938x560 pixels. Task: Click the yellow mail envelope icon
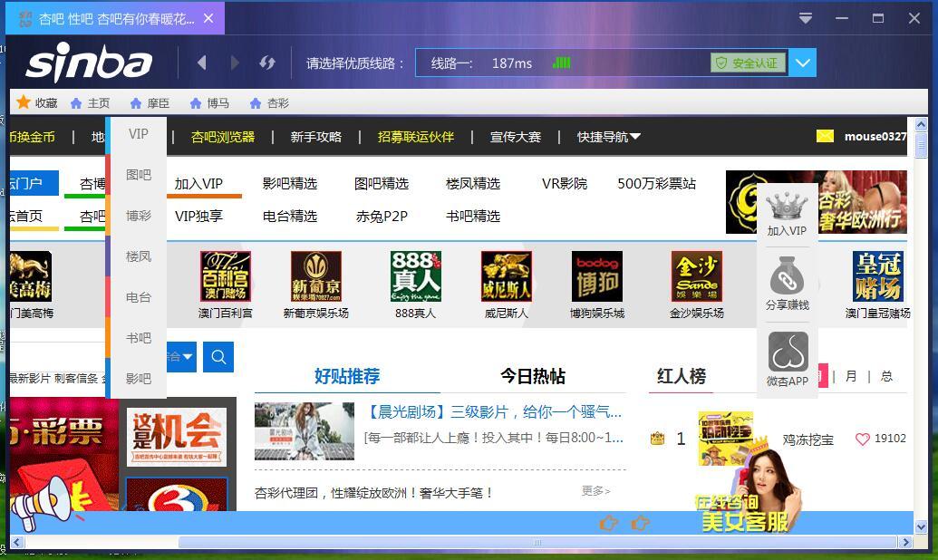pyautogui.click(x=825, y=137)
